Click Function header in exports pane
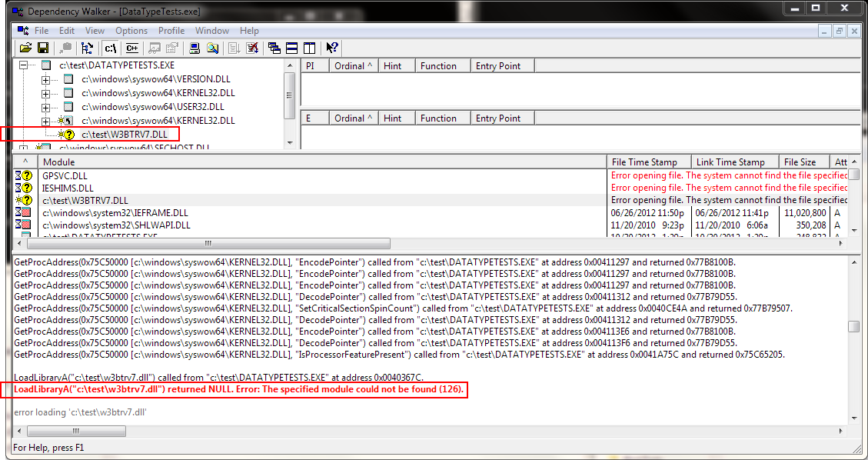This screenshot has width=868, height=460. coord(443,118)
